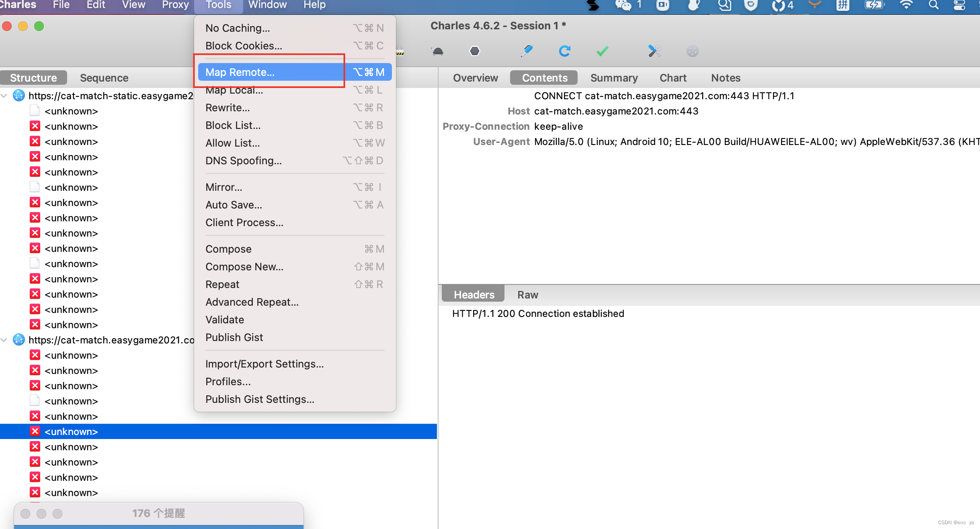Open Control Center icon in menu bar
The image size is (980, 529).
[x=959, y=5]
